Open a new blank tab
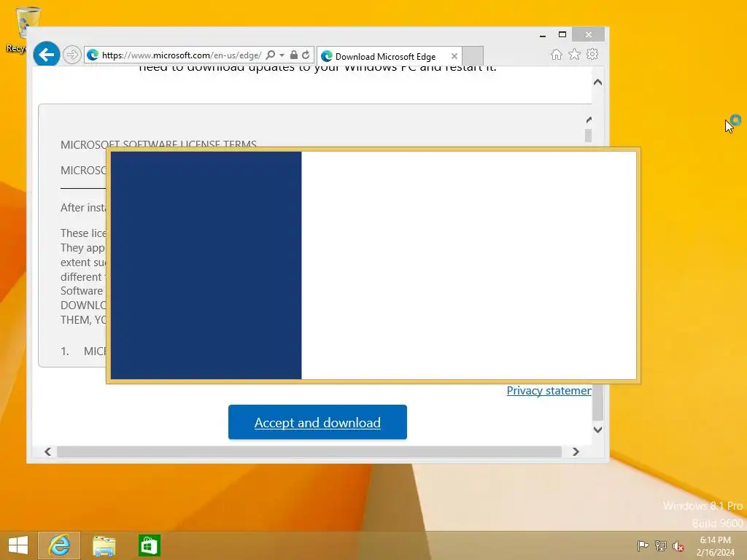 [x=473, y=55]
